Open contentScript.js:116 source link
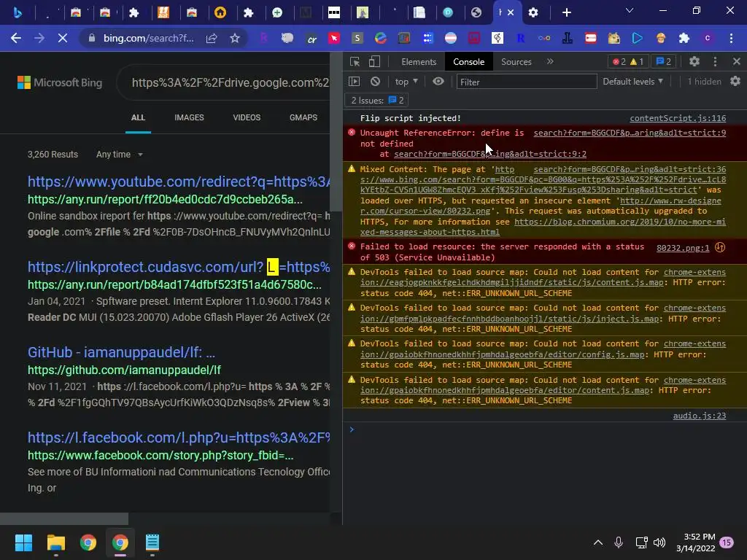 pos(678,118)
